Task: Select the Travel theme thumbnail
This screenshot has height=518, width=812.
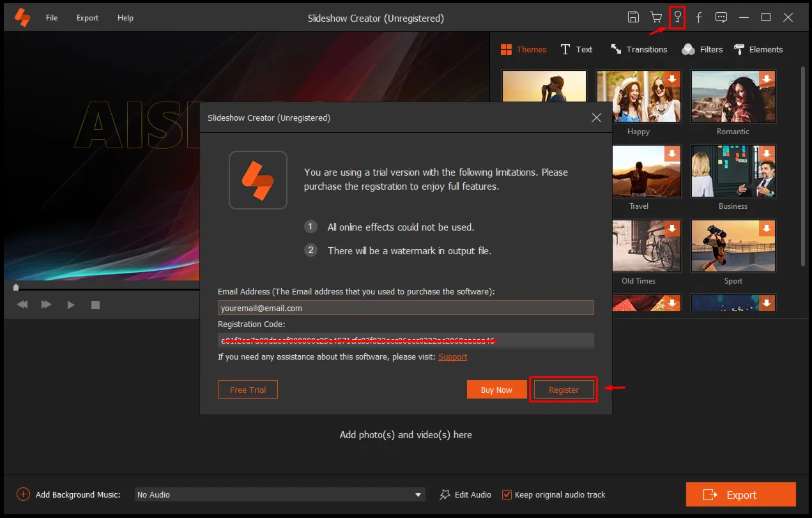Action: (646, 171)
